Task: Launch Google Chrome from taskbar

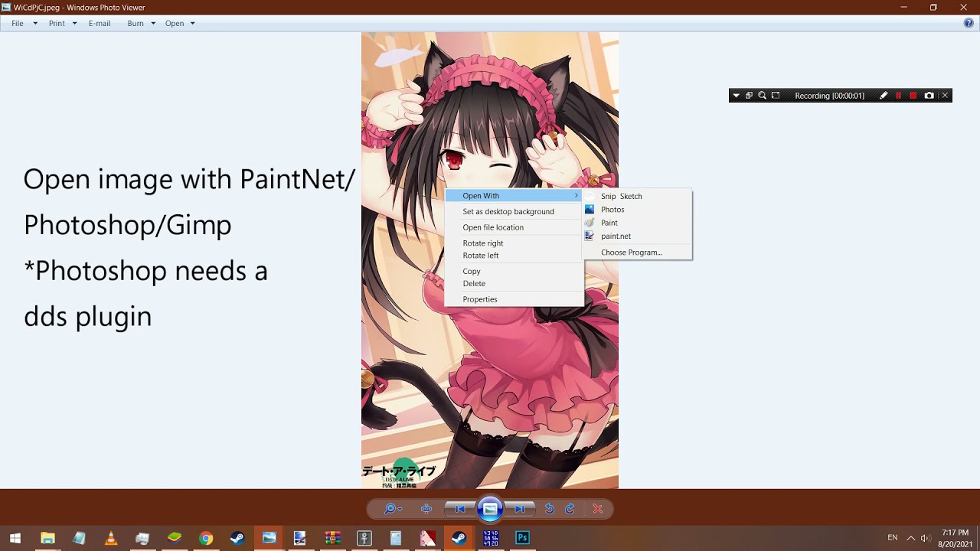Action: pos(206,538)
